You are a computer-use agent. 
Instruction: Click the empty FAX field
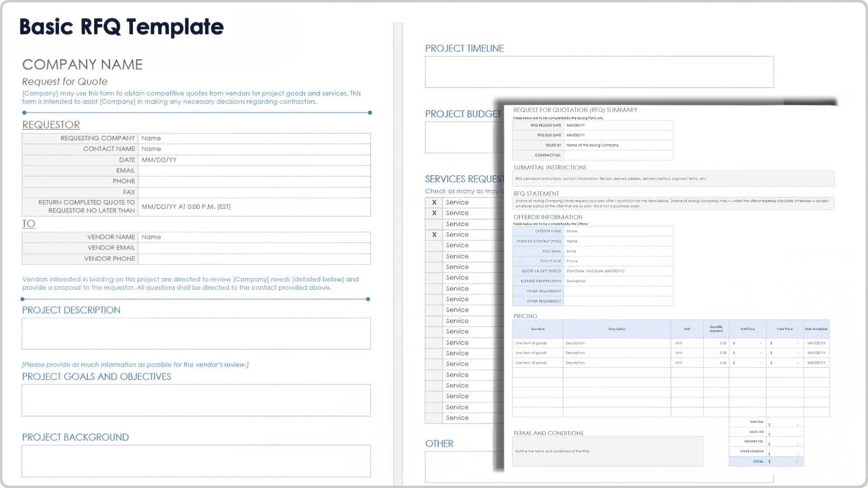coord(254,192)
